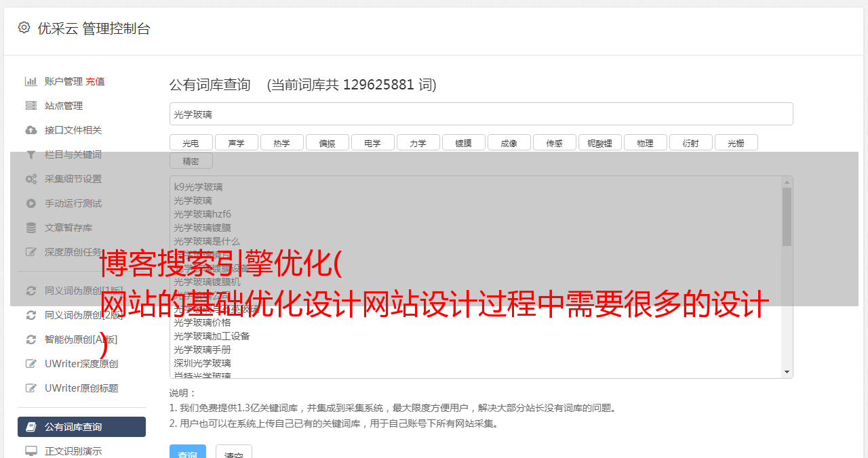Select the 传感 tag button
Viewport: 868px width, 458px height.
[555, 142]
